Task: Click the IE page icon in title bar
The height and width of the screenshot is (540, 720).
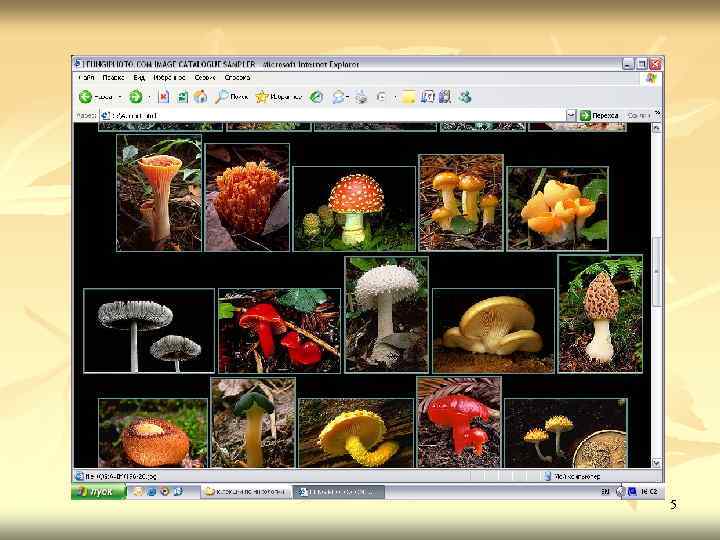Action: (78, 64)
